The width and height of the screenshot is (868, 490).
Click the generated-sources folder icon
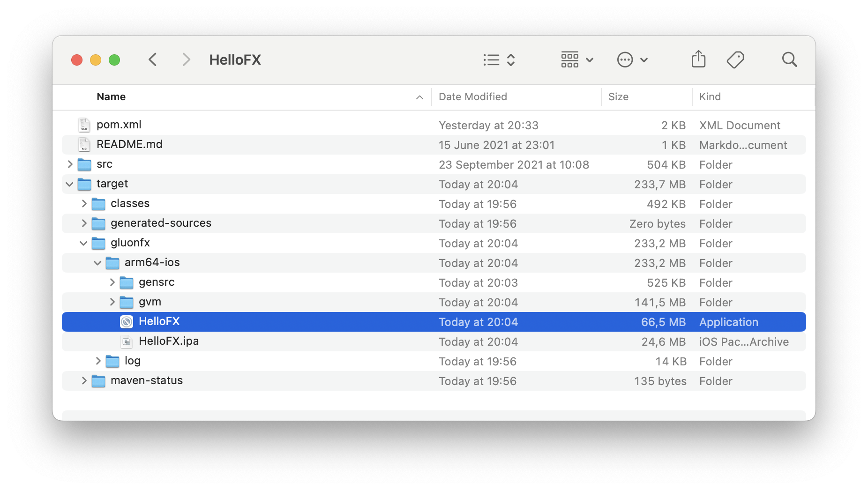point(98,223)
